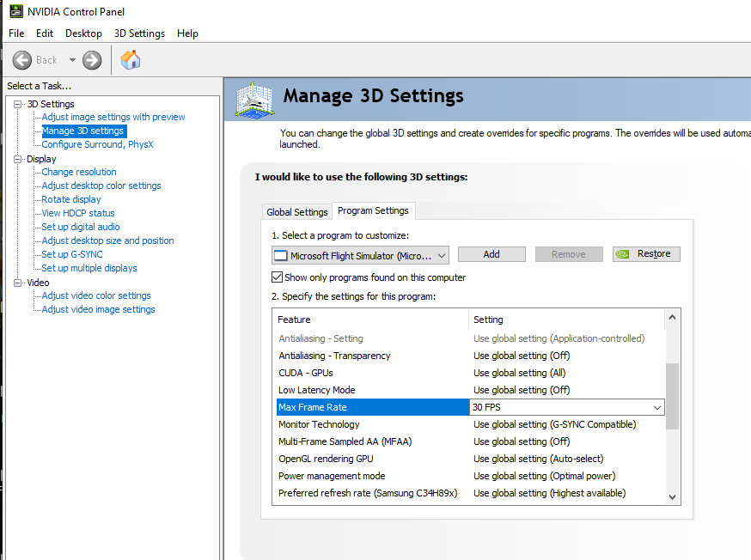The height and width of the screenshot is (560, 751).
Task: Select Manage 3D settings in the task tree
Action: 82,131
